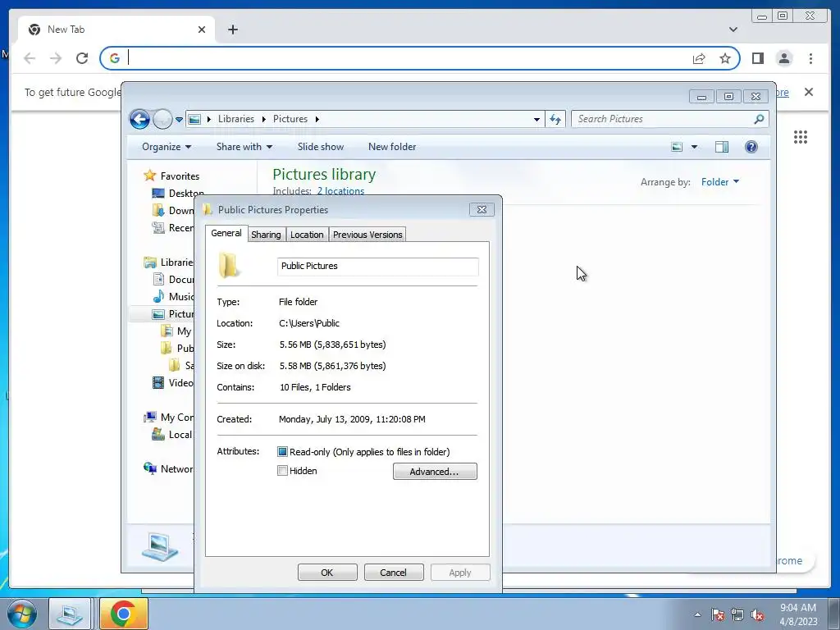Open the volume tray icon
This screenshot has height=630, width=840.
click(757, 615)
